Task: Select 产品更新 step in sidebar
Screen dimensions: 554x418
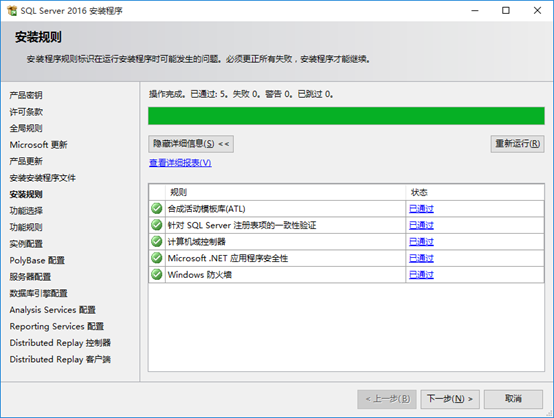Action: 26,161
